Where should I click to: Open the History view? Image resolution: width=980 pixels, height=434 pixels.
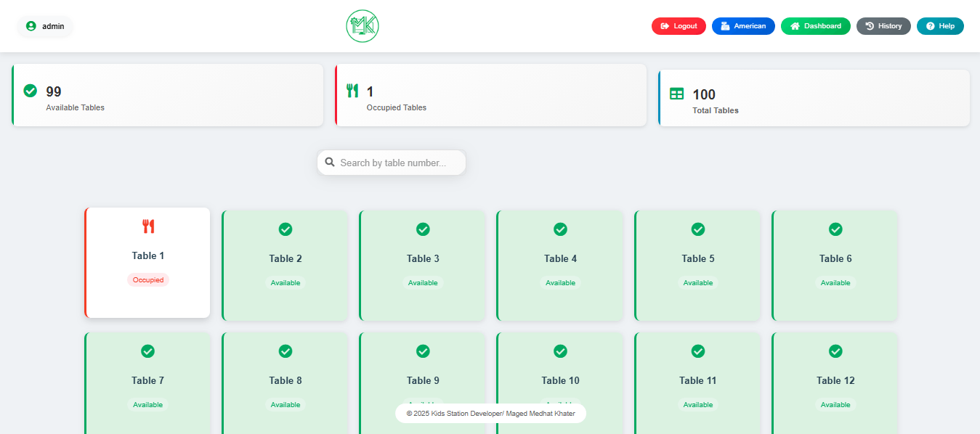click(883, 26)
